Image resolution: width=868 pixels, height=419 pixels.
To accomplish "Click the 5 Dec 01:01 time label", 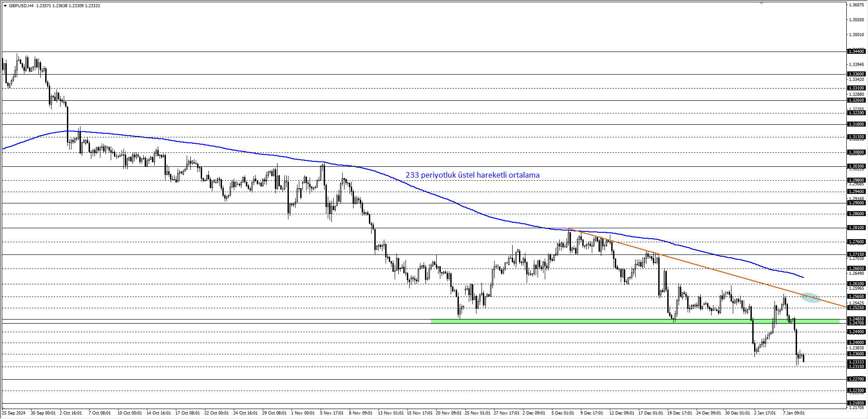I will pyautogui.click(x=563, y=413).
